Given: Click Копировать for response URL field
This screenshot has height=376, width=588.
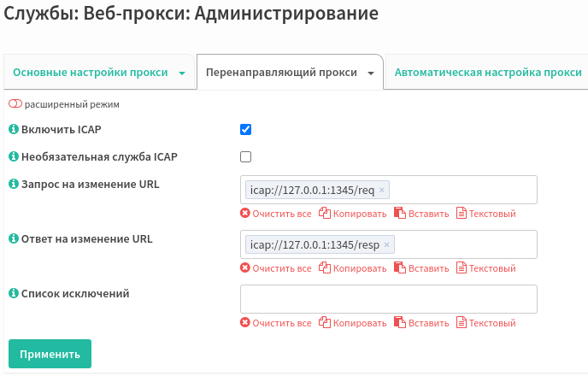Looking at the screenshot, I should 360,268.
